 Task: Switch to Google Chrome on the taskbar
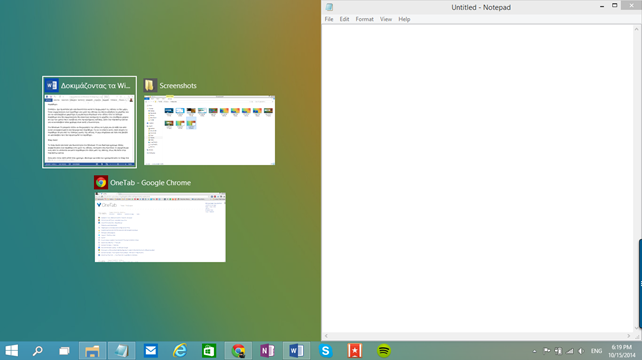[238, 351]
